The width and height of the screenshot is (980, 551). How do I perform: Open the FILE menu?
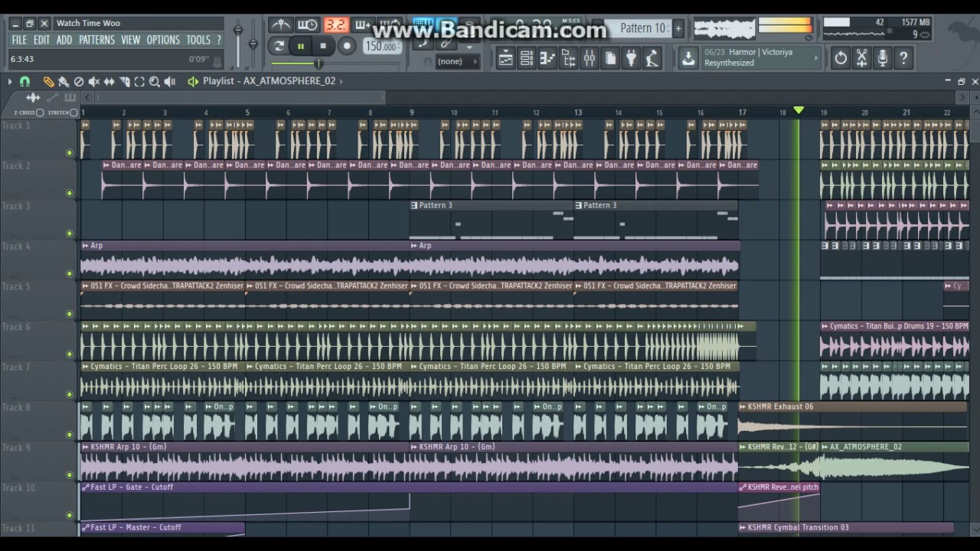[x=19, y=40]
